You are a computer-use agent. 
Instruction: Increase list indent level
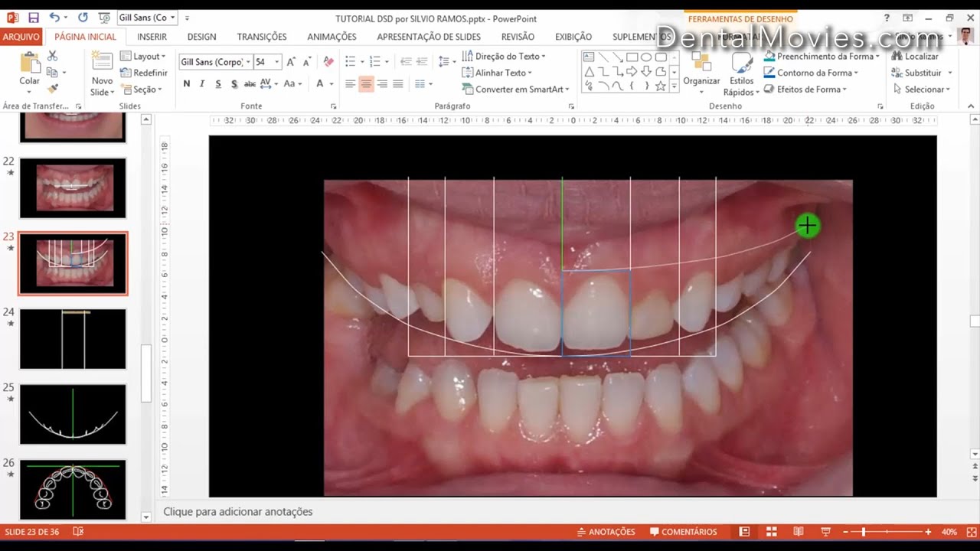(423, 61)
